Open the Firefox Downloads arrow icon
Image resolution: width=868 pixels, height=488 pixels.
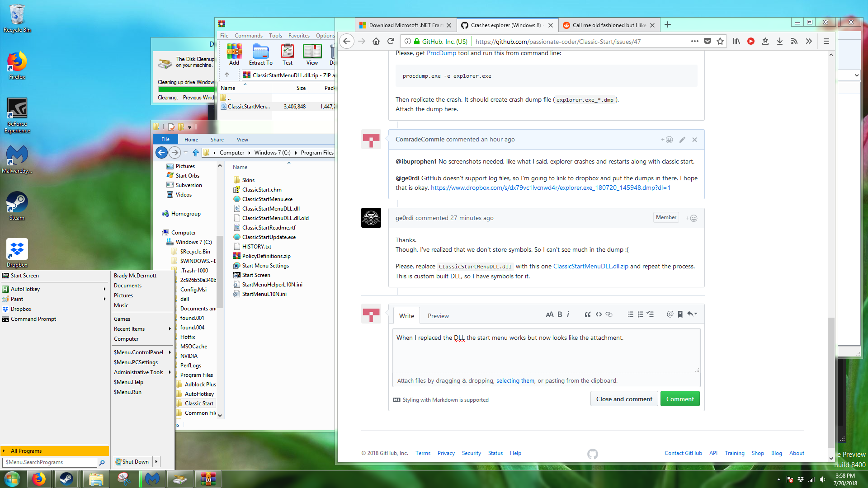780,41
